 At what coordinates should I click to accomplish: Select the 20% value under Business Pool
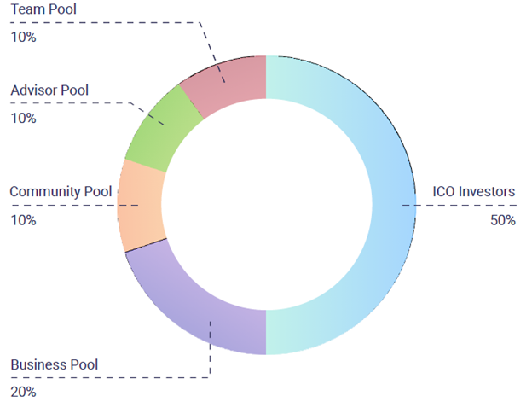[23, 393]
